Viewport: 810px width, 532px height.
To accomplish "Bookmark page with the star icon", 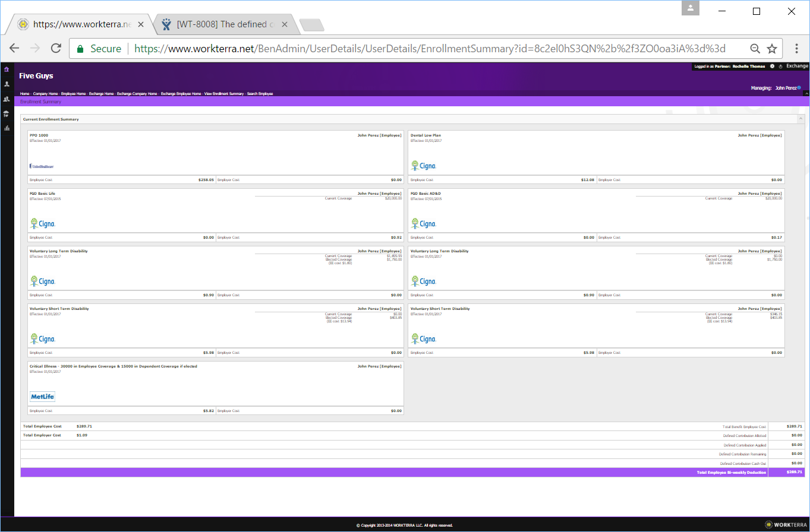I will tap(772, 49).
